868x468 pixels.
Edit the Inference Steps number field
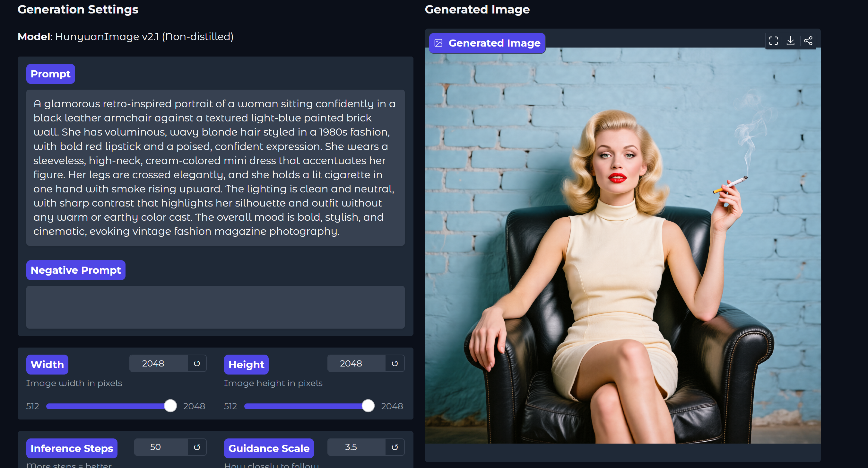[x=161, y=447]
